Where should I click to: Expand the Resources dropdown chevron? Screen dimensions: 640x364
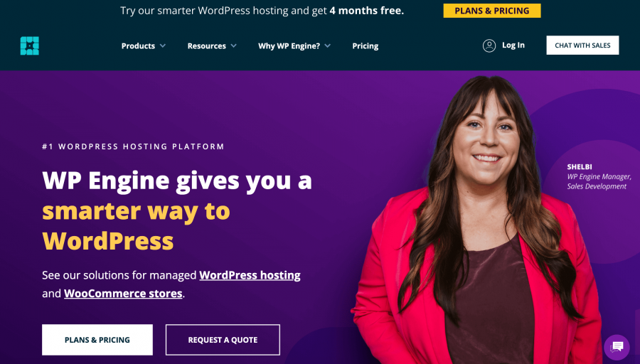[x=233, y=45]
